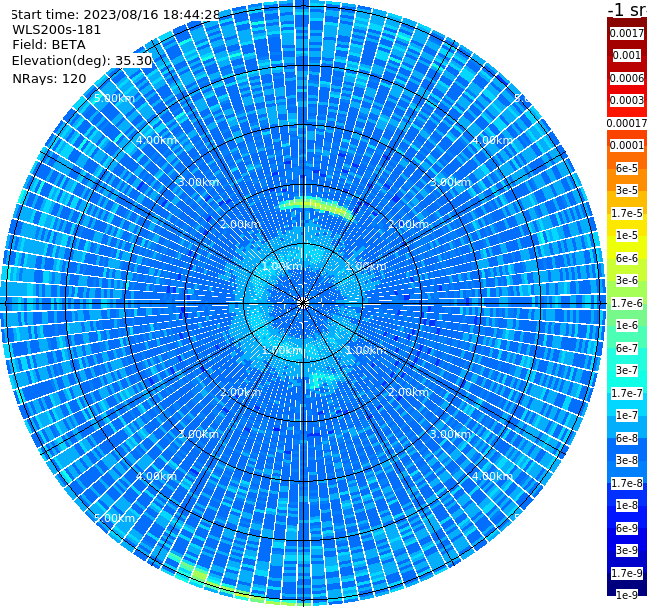Click the 0.00017 colorbar label
Image resolution: width=647 pixels, height=607 pixels.
coord(627,123)
